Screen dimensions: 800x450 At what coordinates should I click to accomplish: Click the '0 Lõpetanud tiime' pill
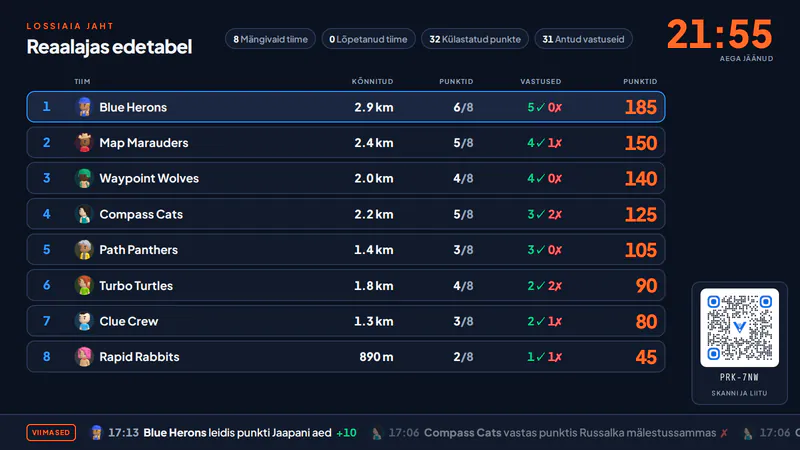pos(368,39)
